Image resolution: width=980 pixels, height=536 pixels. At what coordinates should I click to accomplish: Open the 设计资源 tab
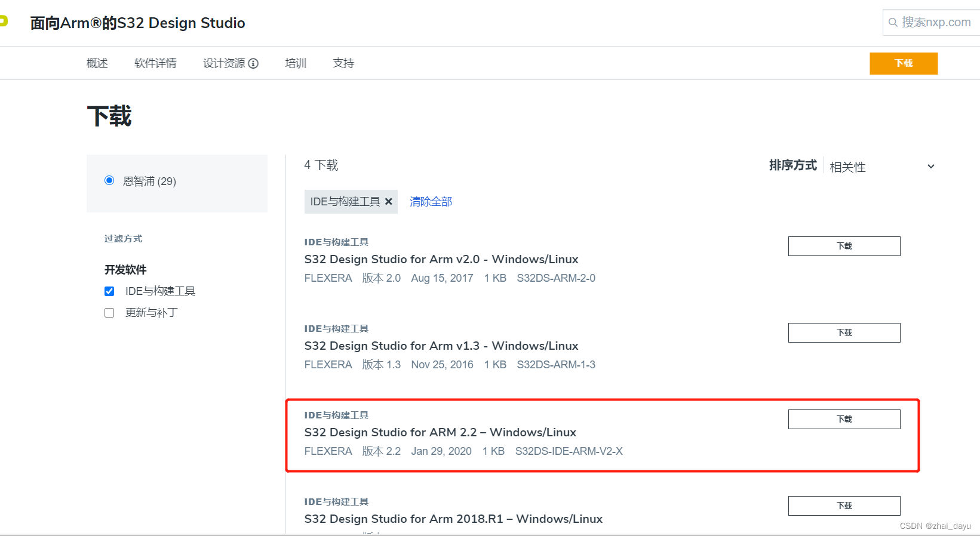(224, 63)
